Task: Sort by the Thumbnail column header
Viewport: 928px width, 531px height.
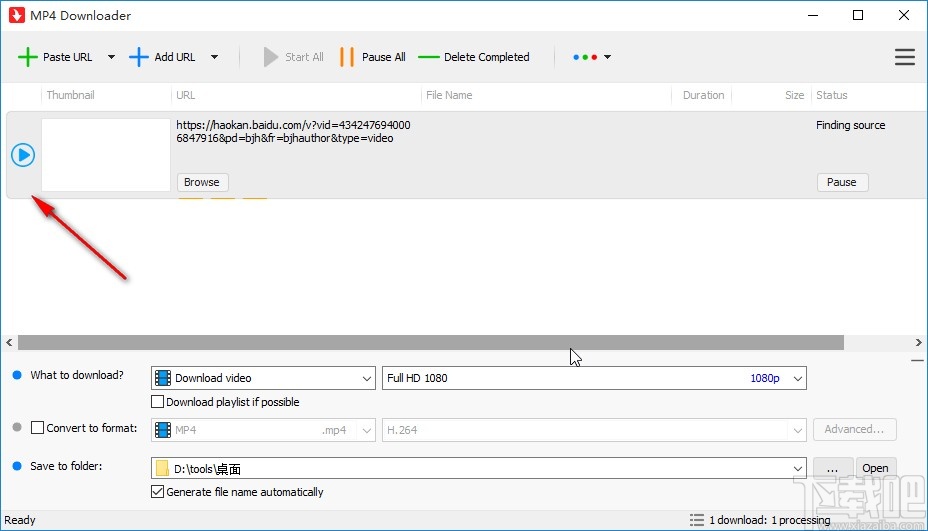Action: [x=70, y=95]
